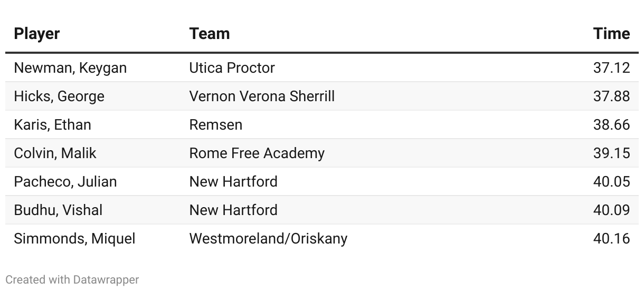Click the 37.88 time cell
Screen dimensions: 644x292
point(611,96)
